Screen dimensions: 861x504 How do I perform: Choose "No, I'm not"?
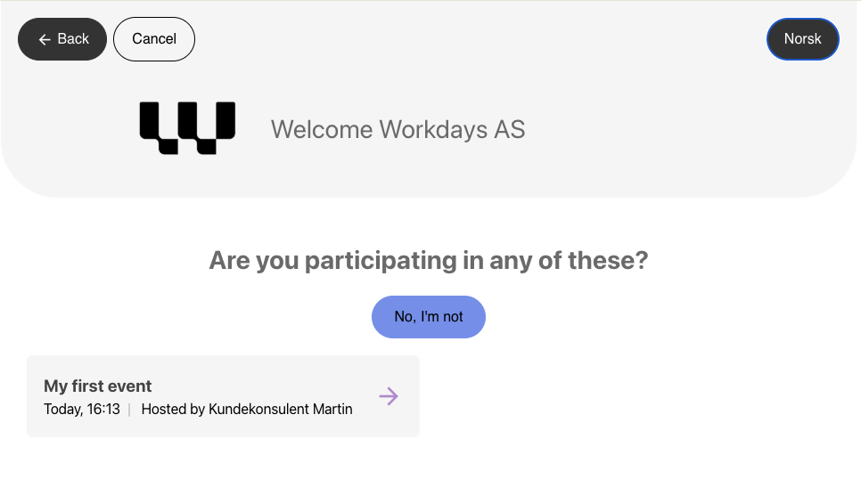[429, 317]
